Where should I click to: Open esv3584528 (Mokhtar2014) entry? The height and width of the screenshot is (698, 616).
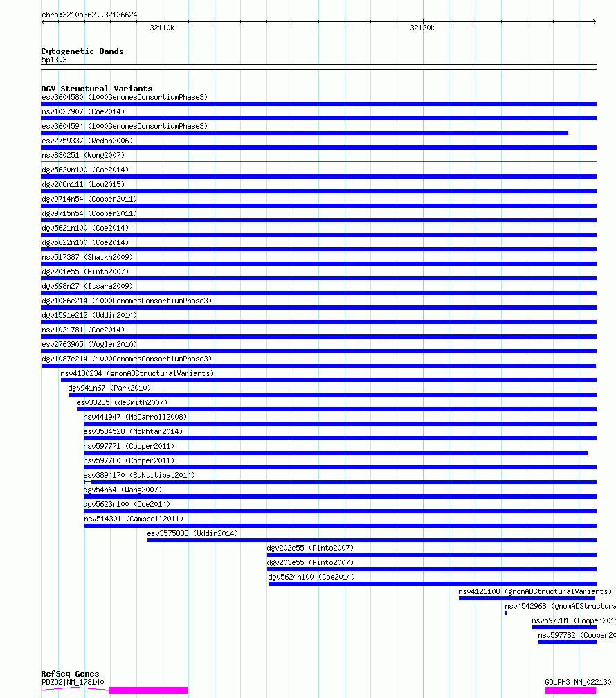click(133, 432)
